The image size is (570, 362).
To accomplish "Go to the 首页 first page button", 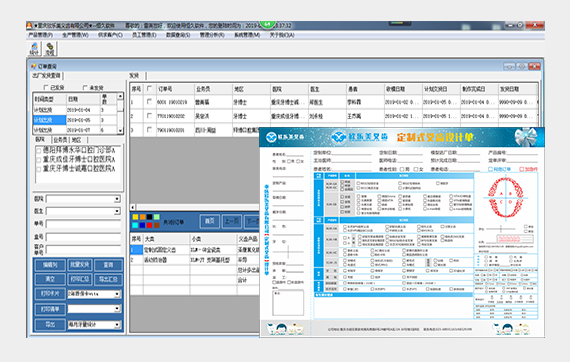I will [209, 221].
